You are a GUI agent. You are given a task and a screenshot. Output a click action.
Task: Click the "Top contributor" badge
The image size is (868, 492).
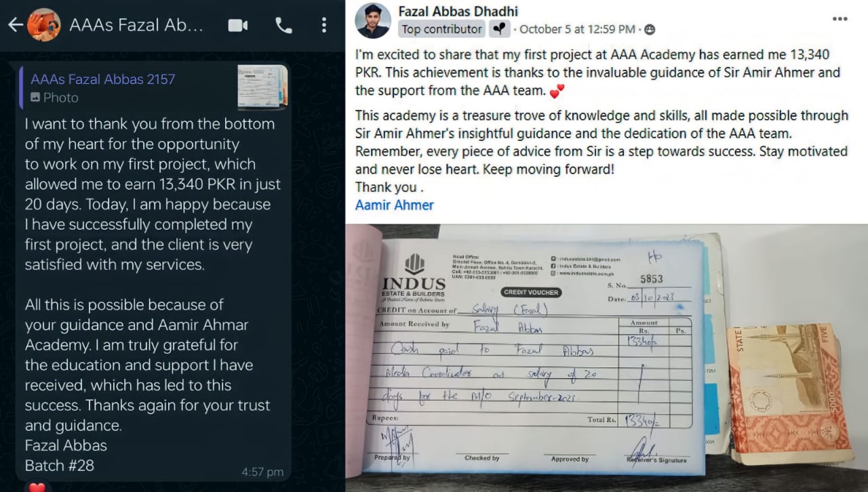tap(441, 29)
